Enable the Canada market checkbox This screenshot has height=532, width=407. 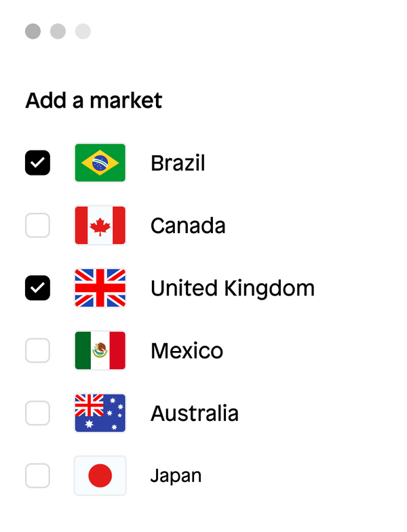[37, 225]
